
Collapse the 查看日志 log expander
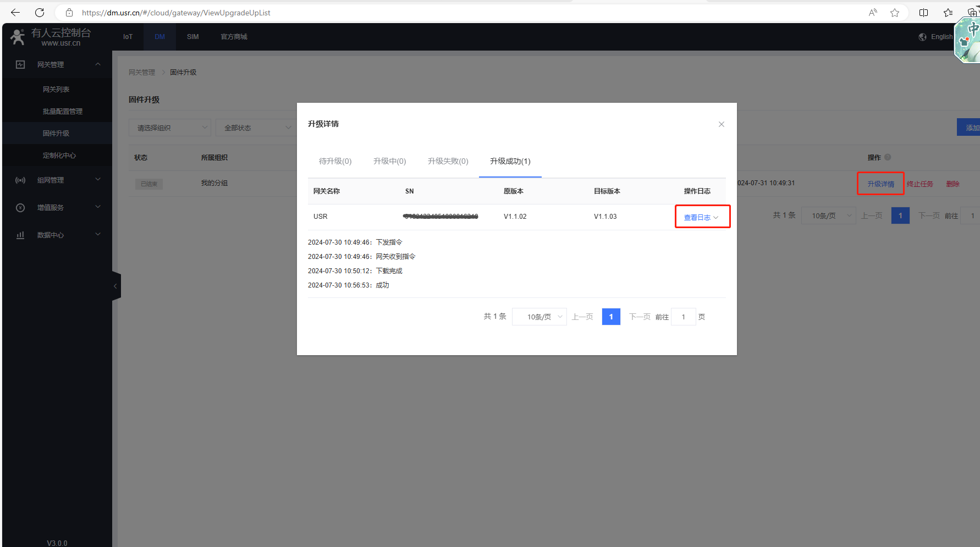click(x=701, y=217)
